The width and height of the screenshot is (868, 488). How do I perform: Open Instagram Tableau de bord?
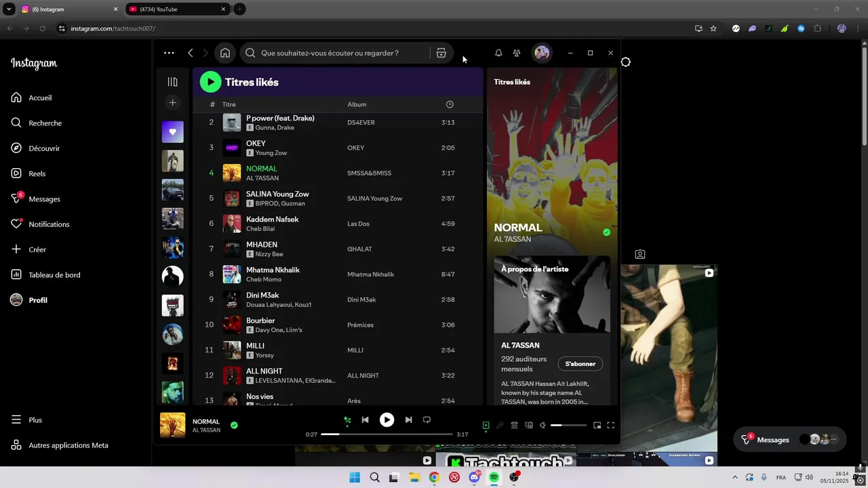[x=45, y=274]
